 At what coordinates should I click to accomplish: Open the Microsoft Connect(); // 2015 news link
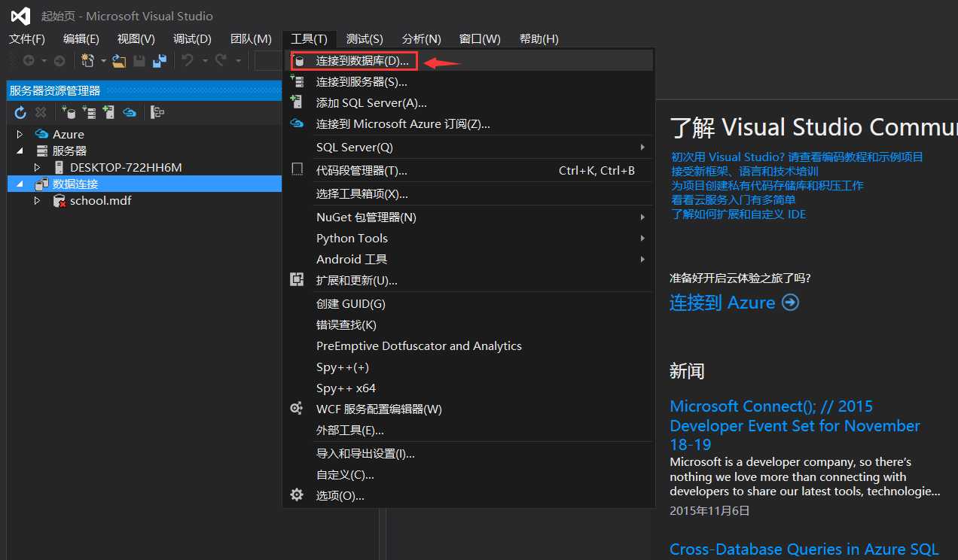coord(795,425)
